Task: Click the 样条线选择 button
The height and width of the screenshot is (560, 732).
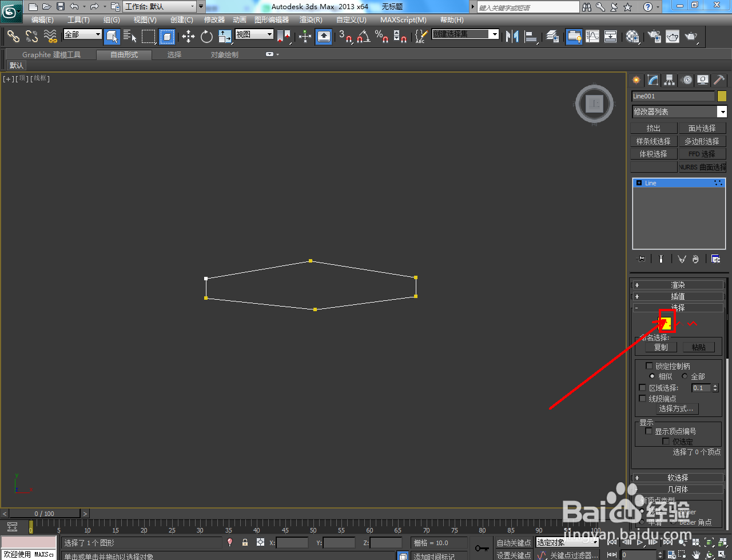Action: point(654,141)
